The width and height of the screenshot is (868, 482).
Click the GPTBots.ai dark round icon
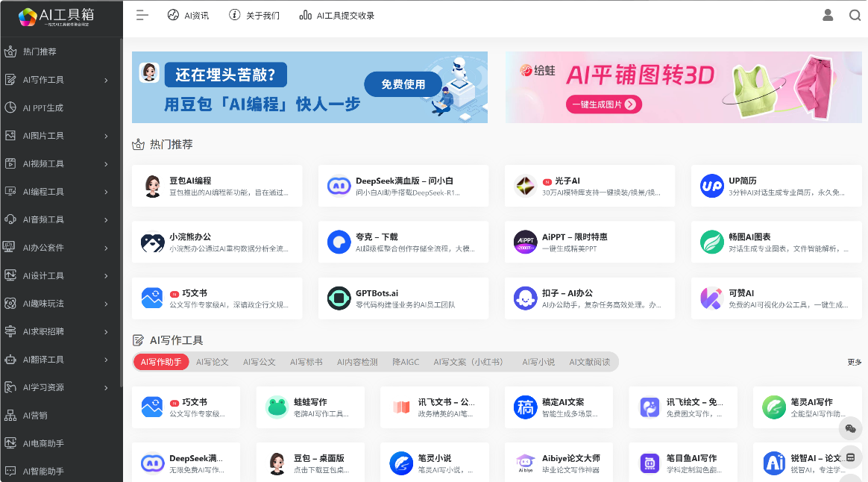click(x=339, y=298)
